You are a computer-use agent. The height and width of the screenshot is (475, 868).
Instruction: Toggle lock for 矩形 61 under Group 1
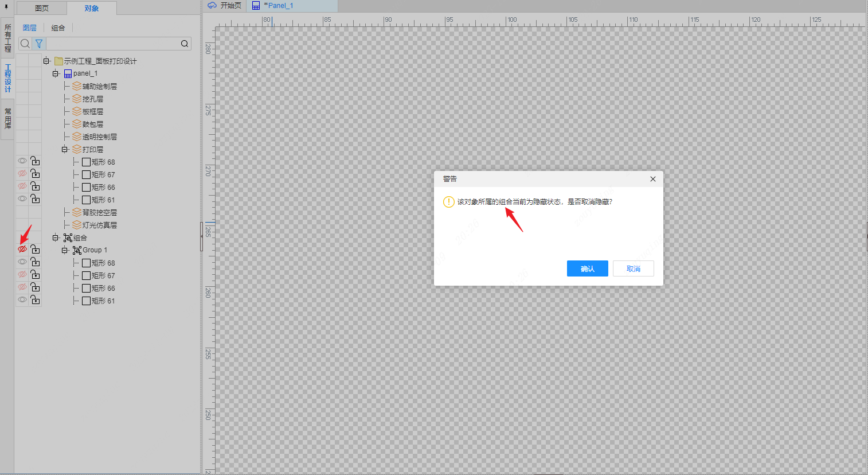[x=36, y=300]
